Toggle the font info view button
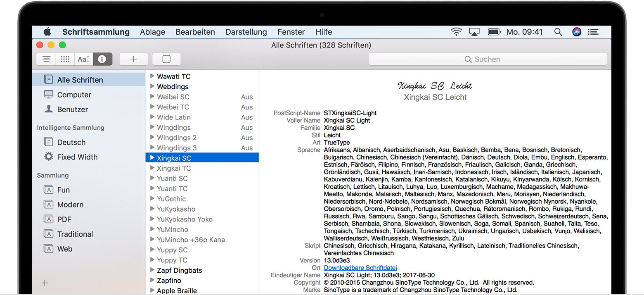This screenshot has height=295, width=644. [102, 59]
